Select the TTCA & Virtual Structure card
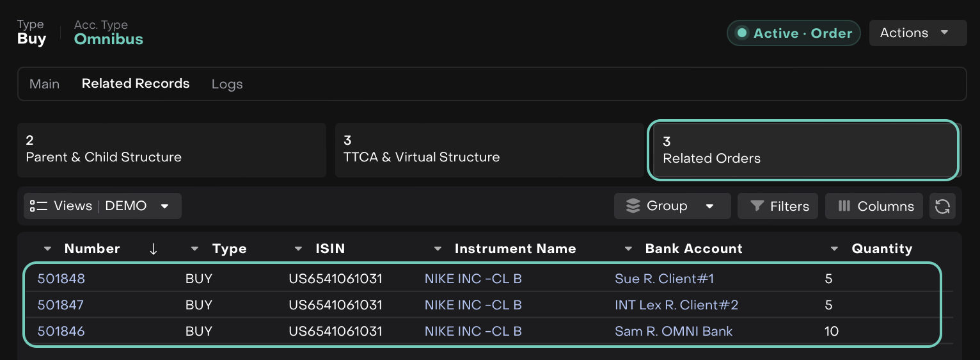The height and width of the screenshot is (360, 980). (489, 150)
